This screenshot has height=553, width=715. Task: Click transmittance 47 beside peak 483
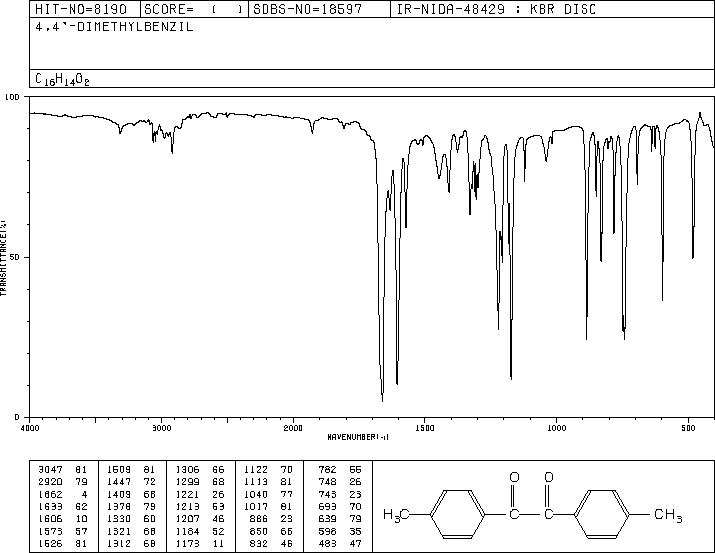(356, 543)
